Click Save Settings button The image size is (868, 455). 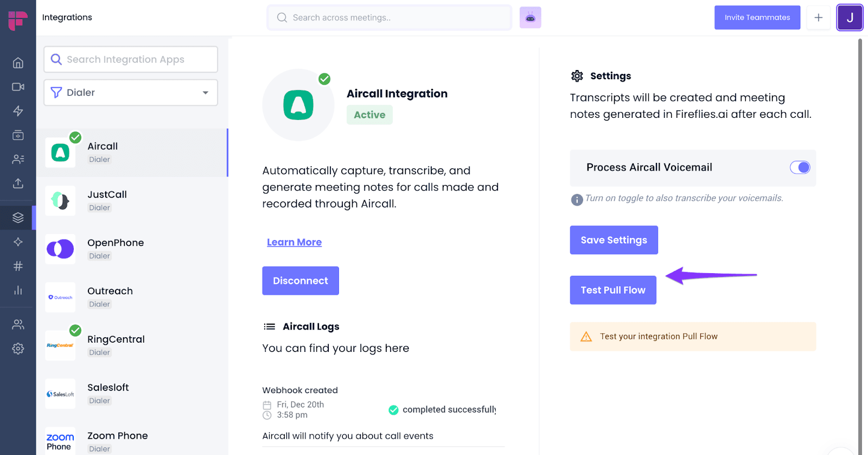pyautogui.click(x=614, y=240)
